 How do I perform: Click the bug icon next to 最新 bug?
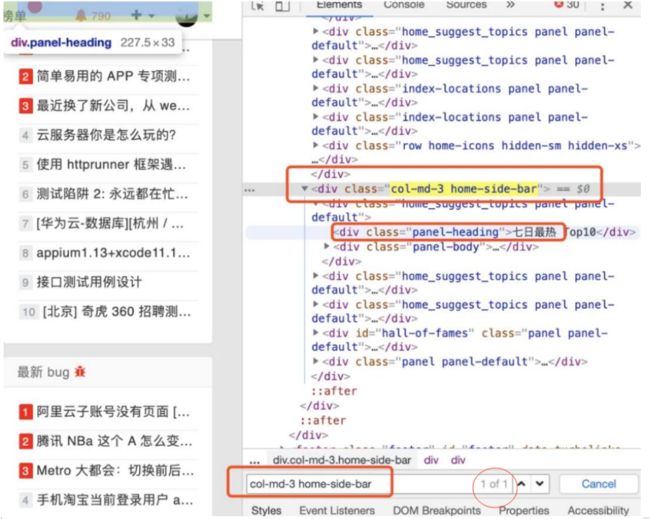(x=80, y=371)
